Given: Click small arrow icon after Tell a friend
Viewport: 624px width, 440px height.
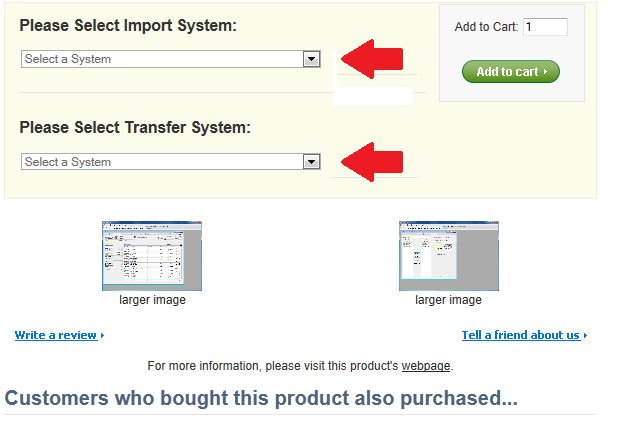Looking at the screenshot, I should tap(585, 336).
